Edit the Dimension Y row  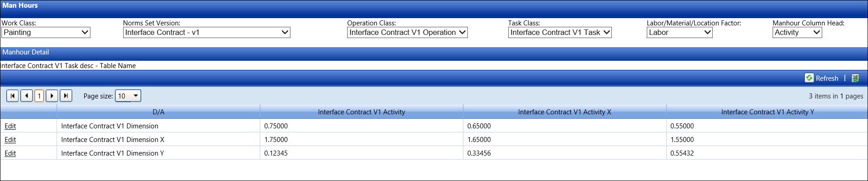click(10, 153)
